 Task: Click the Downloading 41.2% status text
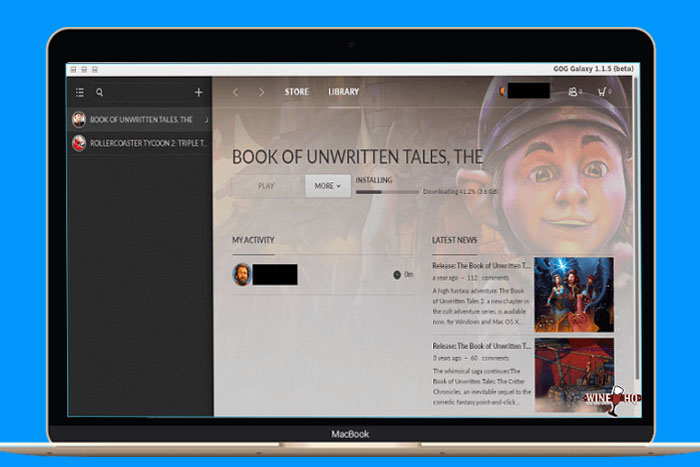coord(460,192)
